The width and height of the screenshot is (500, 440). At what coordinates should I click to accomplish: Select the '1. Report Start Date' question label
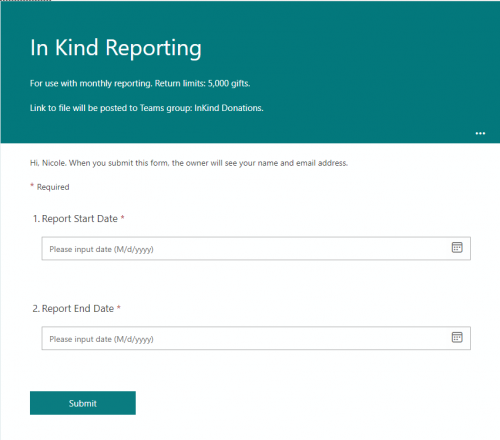pyautogui.click(x=79, y=219)
